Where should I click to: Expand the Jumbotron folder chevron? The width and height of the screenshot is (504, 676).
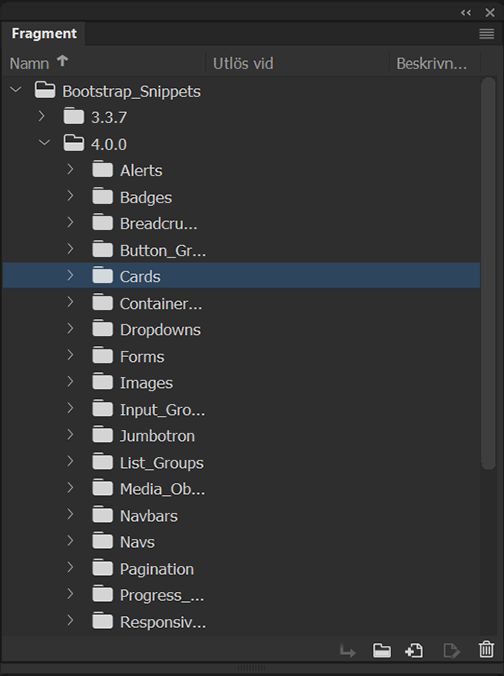point(70,434)
